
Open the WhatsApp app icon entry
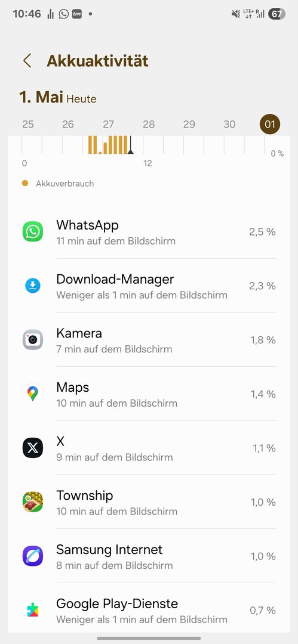coord(32,231)
